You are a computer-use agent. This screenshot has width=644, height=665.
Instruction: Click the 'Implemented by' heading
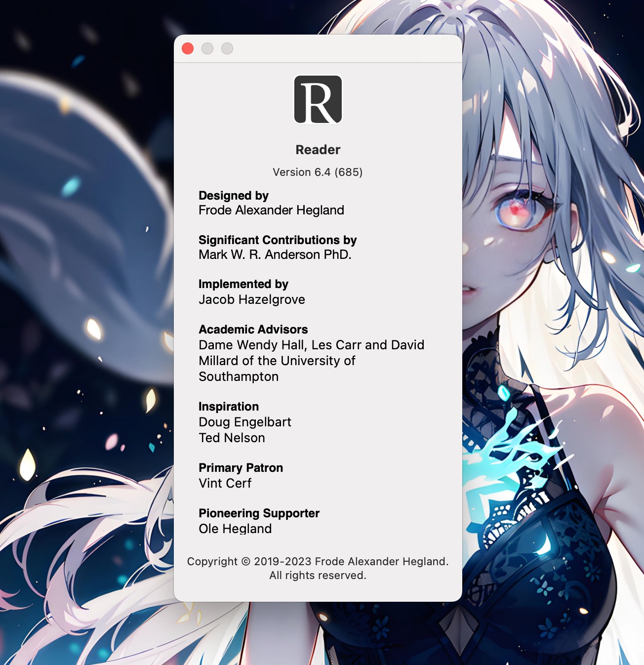[x=243, y=284]
